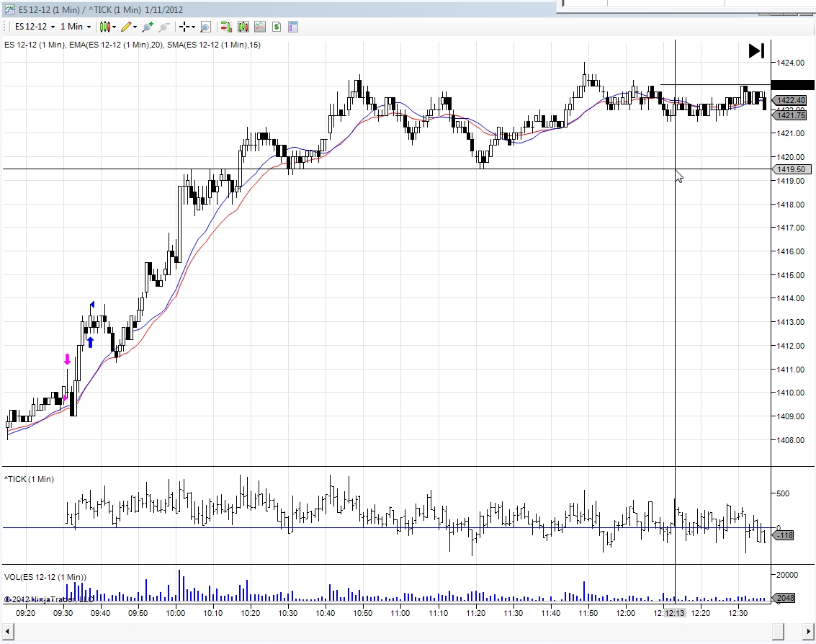Click the magenta down arrow chart marker
The height and width of the screenshot is (644, 816).
tap(67, 359)
